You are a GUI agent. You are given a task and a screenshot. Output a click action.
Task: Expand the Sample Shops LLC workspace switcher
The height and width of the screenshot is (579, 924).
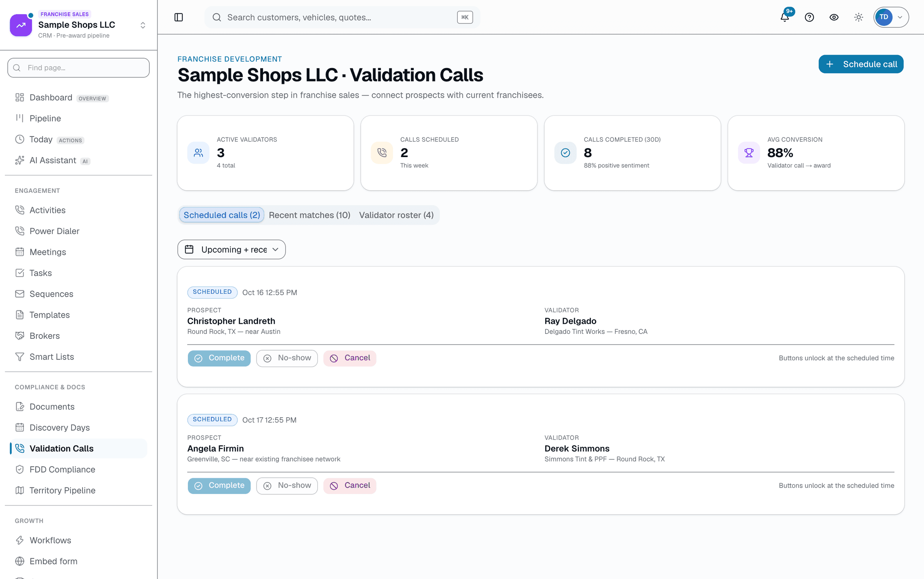tap(143, 25)
